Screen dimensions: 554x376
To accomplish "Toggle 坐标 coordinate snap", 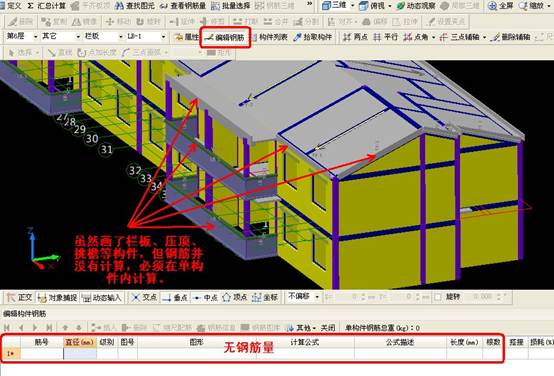I will point(265,298).
